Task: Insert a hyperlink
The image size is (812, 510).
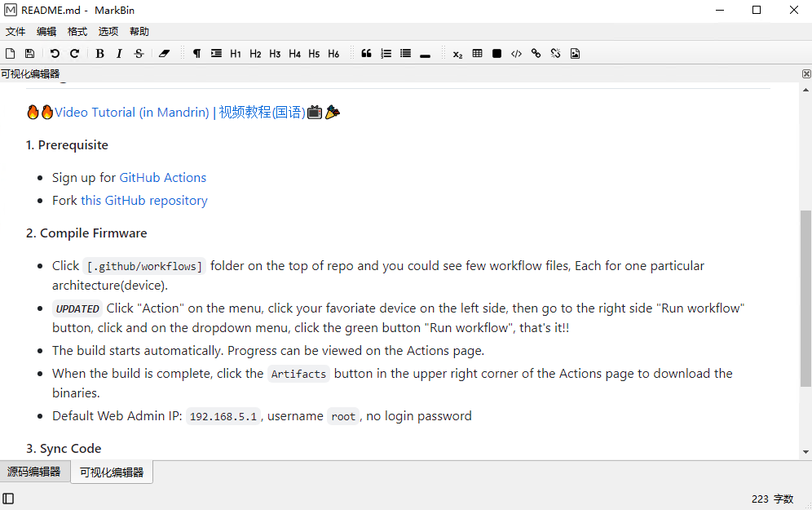Action: 536,53
